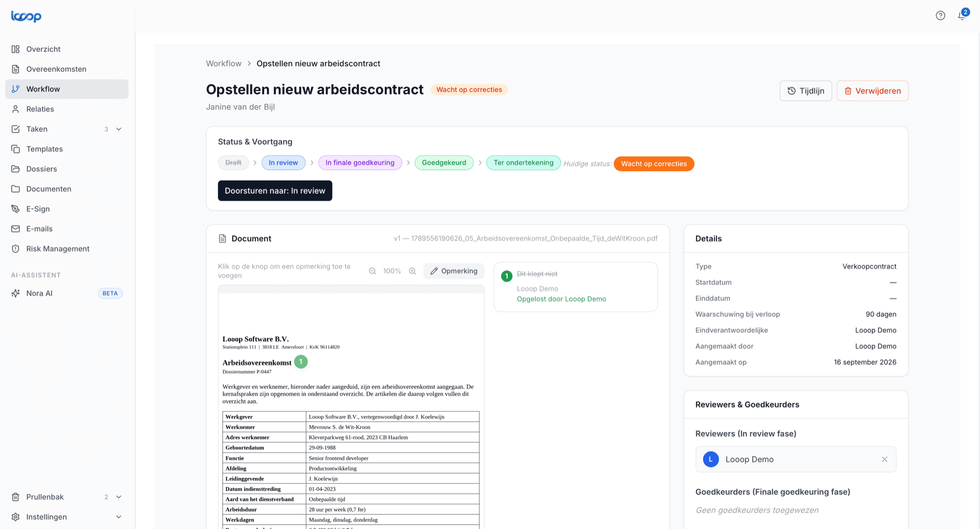Click Opgelost door Looop Demo text
The height and width of the screenshot is (529, 980).
point(562,299)
